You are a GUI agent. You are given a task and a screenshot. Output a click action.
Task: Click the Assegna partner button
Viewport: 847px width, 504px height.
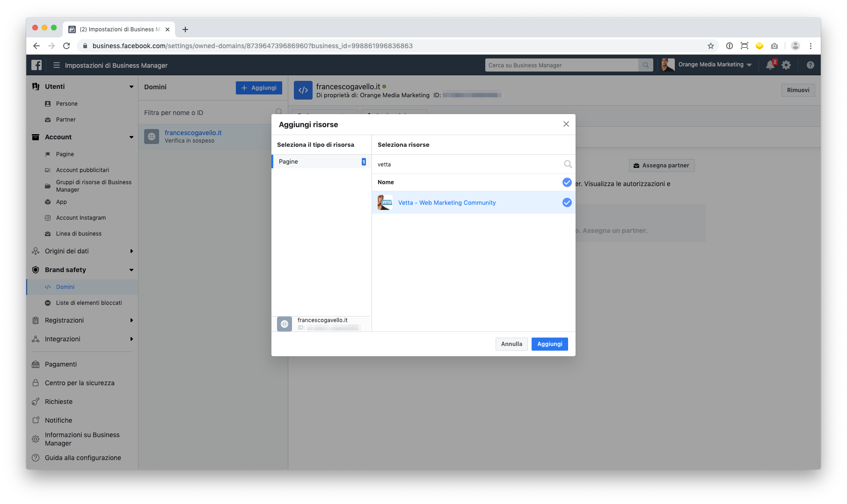pyautogui.click(x=662, y=166)
